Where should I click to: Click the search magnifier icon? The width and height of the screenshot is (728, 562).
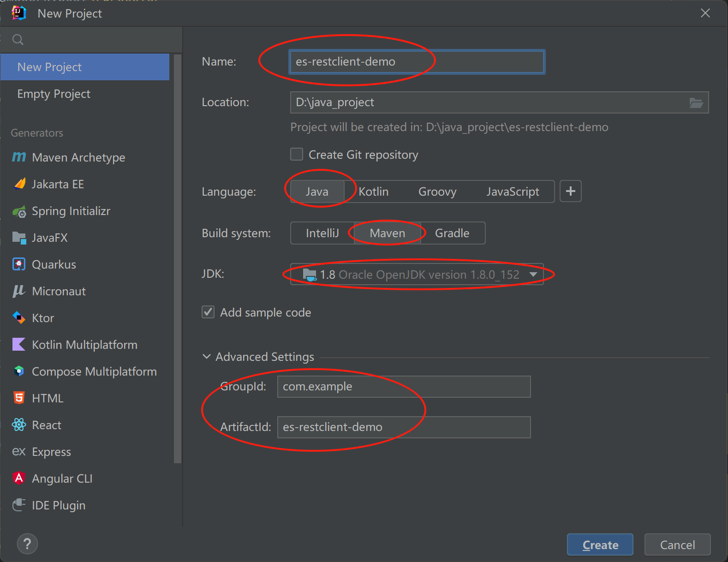18,40
